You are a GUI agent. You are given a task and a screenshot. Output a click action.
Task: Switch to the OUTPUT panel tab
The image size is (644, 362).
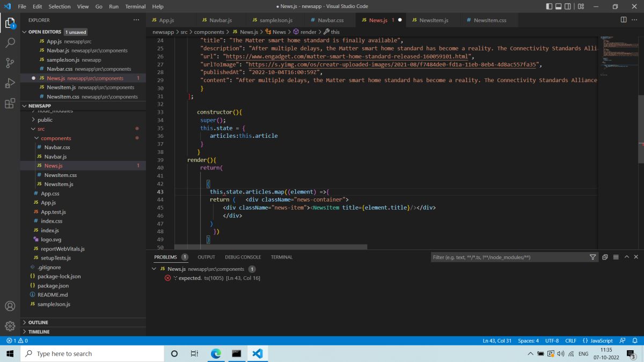point(206,257)
